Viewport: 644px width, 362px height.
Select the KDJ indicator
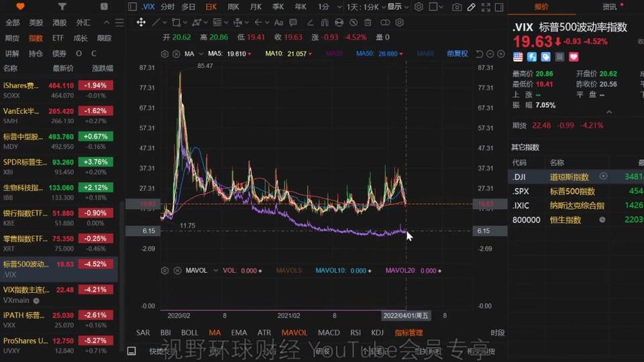pos(377,333)
